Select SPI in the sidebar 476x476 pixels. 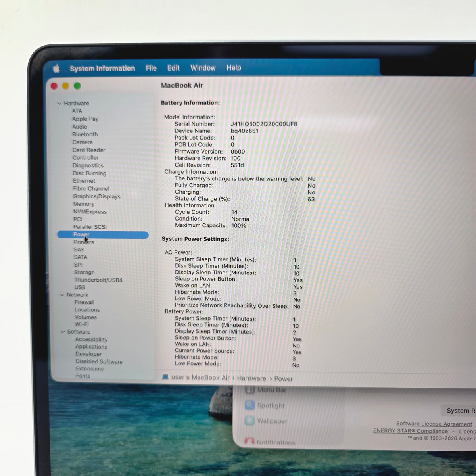tap(78, 265)
